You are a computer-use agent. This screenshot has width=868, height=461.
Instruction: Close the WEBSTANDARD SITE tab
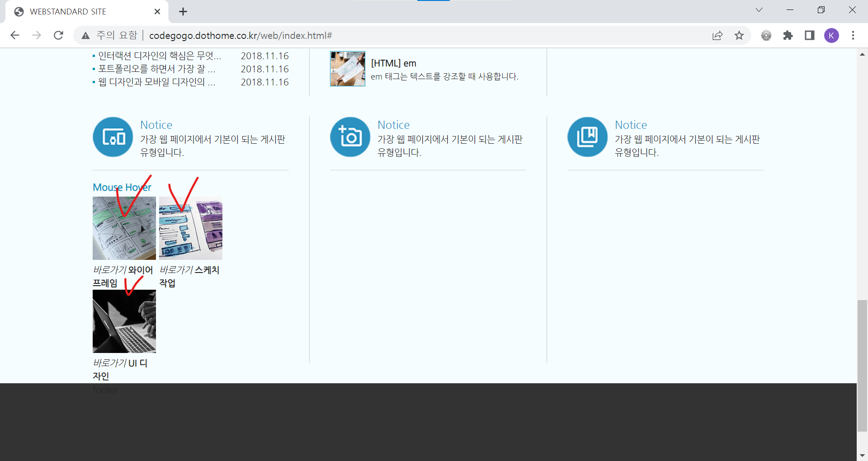pyautogui.click(x=157, y=12)
